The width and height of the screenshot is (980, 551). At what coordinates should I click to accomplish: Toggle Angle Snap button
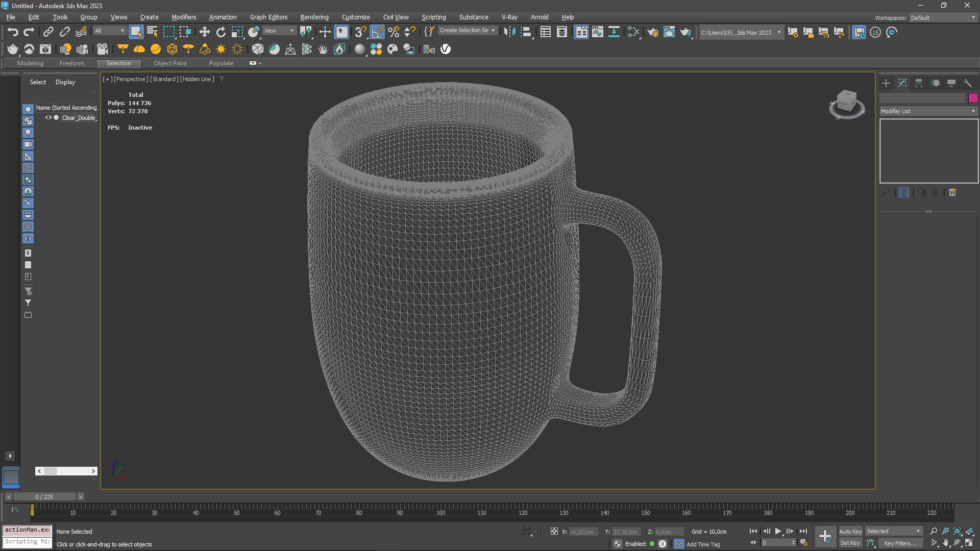(x=377, y=32)
